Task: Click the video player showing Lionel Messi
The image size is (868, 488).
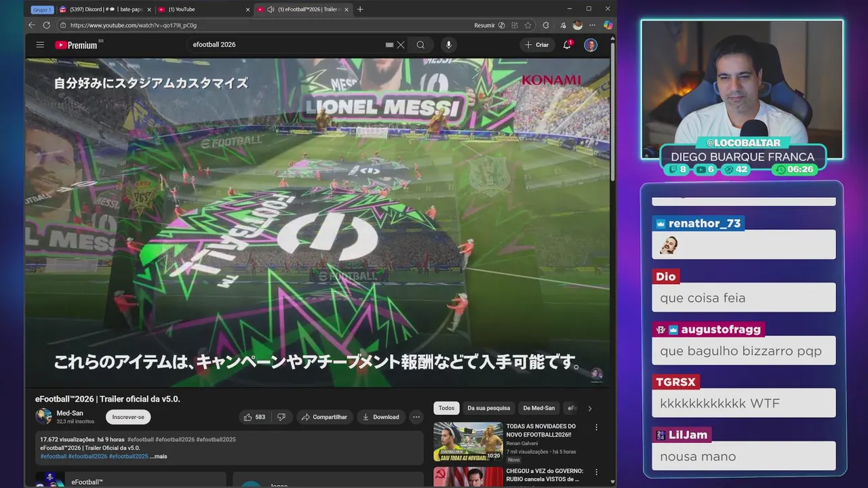Action: (x=317, y=222)
